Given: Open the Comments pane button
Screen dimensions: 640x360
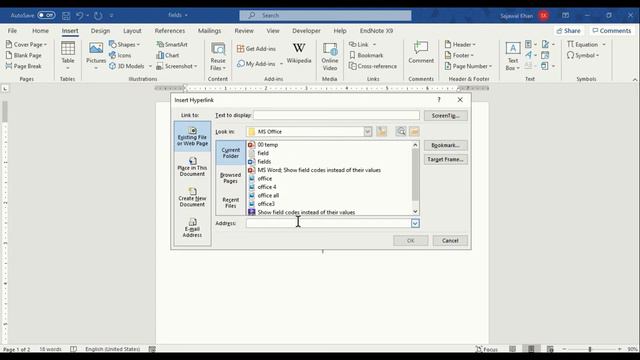Looking at the screenshot, I should (x=612, y=31).
